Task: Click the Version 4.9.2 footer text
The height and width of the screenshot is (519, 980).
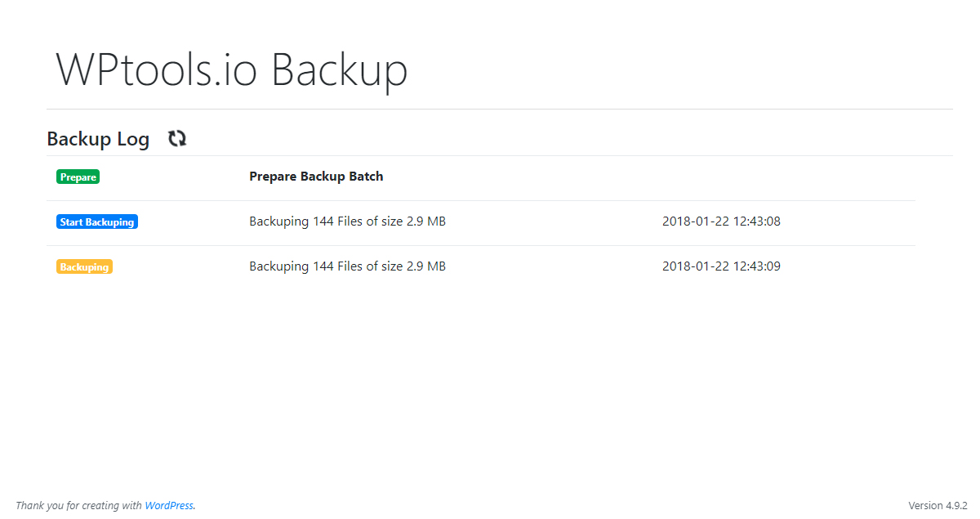Action: click(938, 506)
